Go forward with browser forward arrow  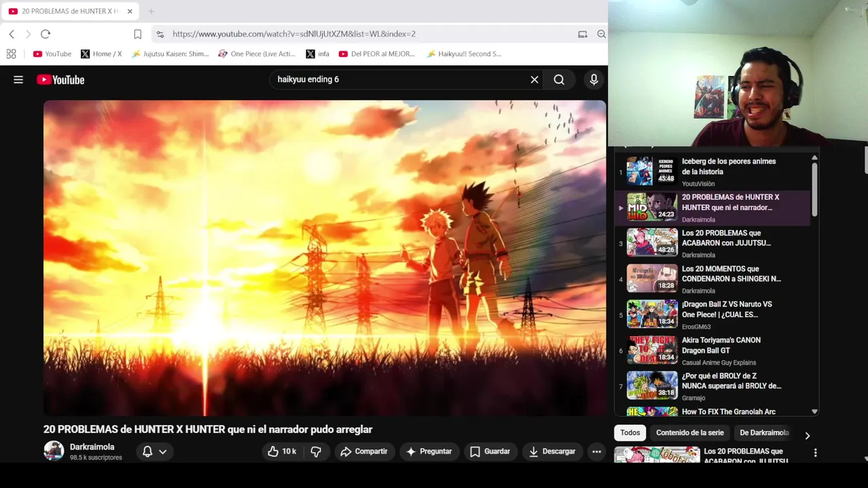click(x=28, y=34)
